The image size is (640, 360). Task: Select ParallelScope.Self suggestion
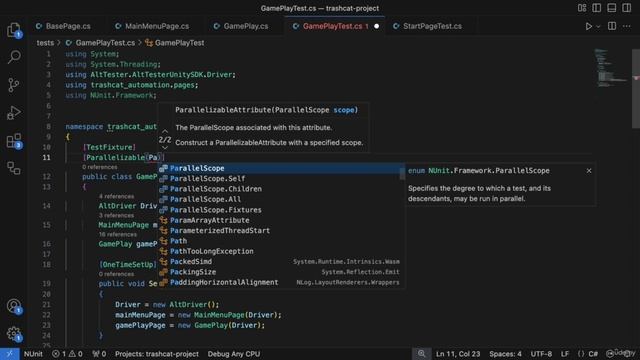281,179
